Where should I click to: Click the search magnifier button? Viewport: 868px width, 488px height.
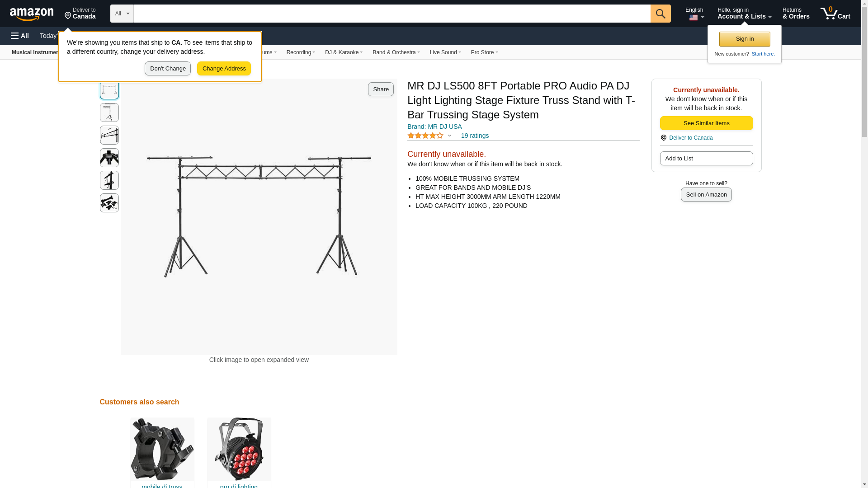[x=660, y=14]
